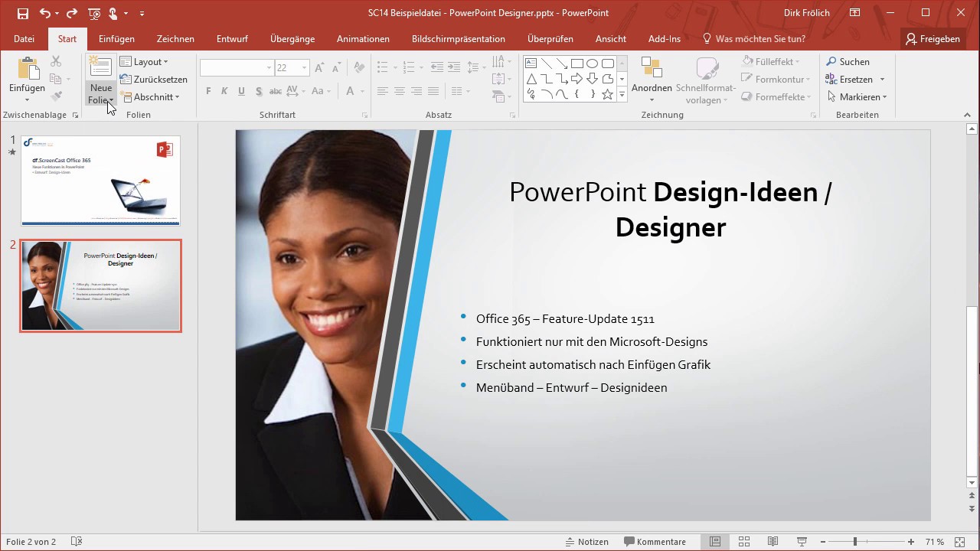The width and height of the screenshot is (980, 551).
Task: Open the Übergänge tab
Action: [292, 39]
